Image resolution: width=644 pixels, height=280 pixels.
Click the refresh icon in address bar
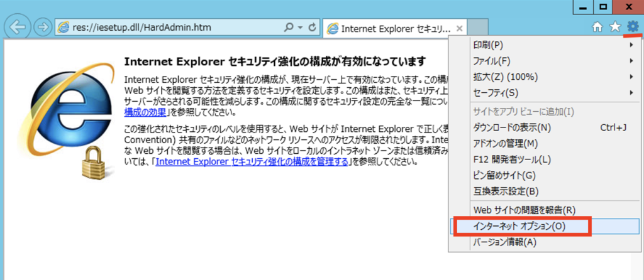(x=313, y=28)
